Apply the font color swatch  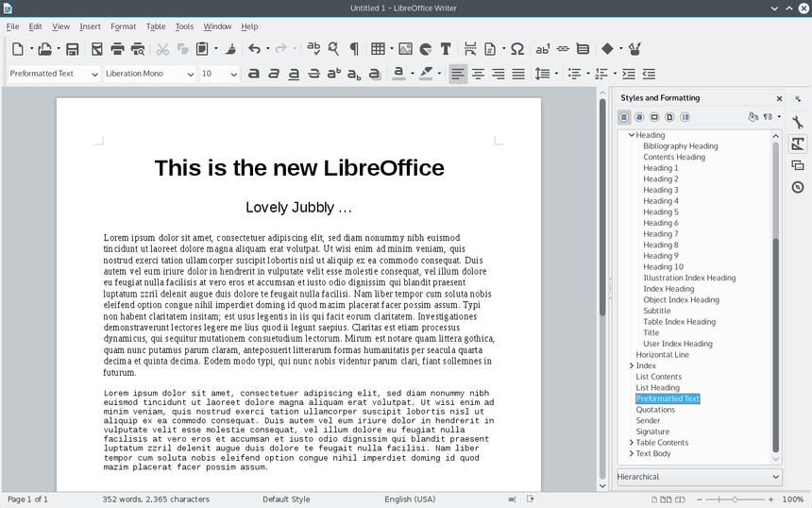(398, 74)
